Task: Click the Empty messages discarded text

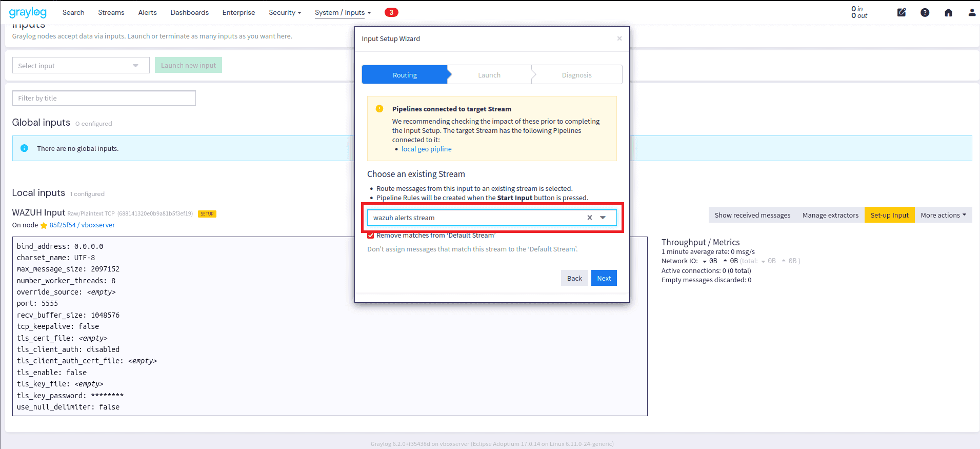Action: coord(706,280)
